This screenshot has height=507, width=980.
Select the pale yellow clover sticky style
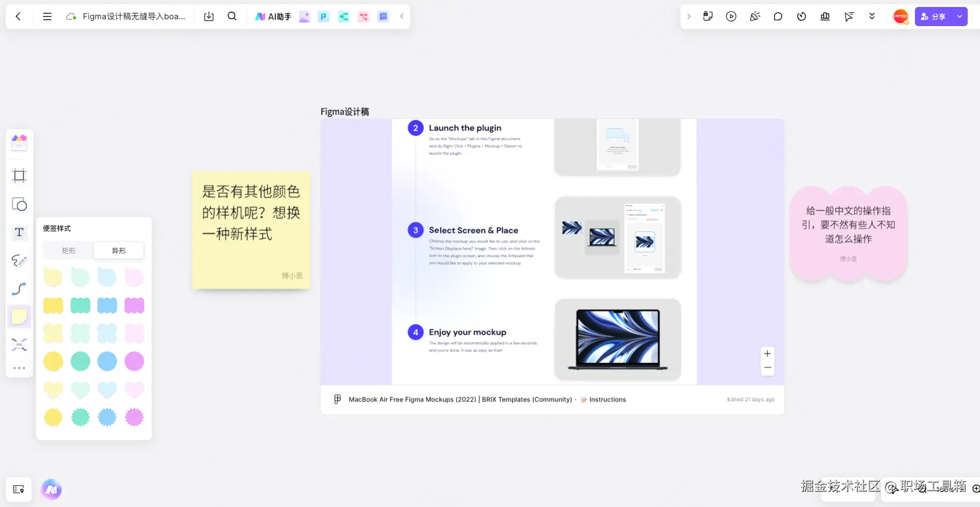[53, 333]
